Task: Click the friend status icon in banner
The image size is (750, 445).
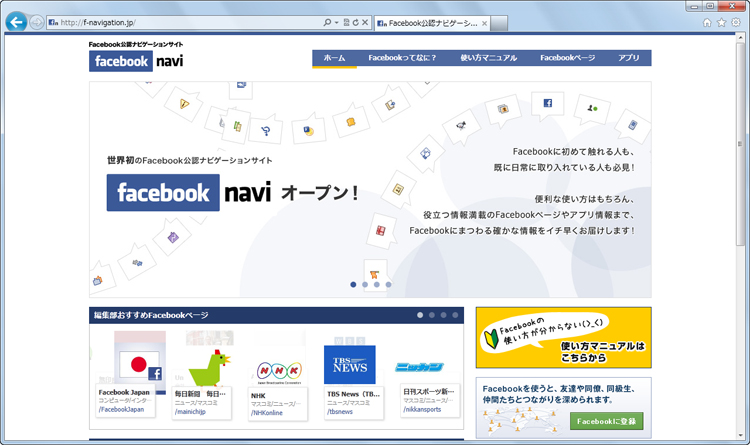Action: [x=592, y=108]
